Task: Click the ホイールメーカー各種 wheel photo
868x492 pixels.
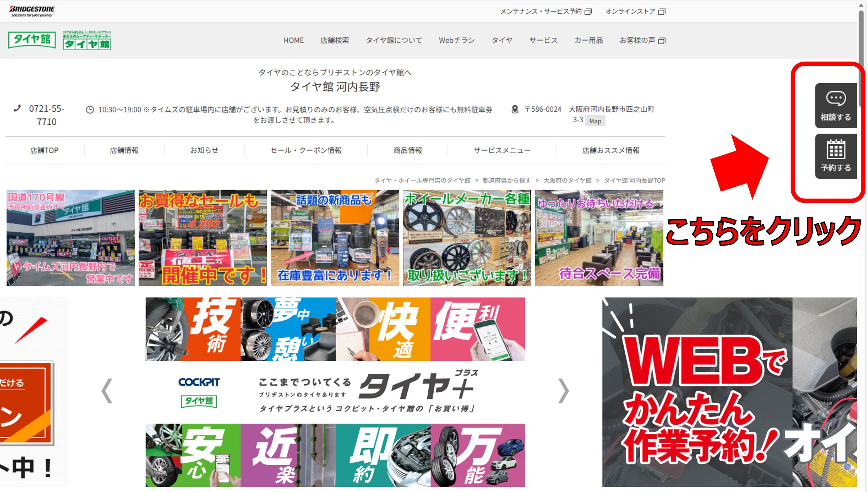Action: point(467,238)
